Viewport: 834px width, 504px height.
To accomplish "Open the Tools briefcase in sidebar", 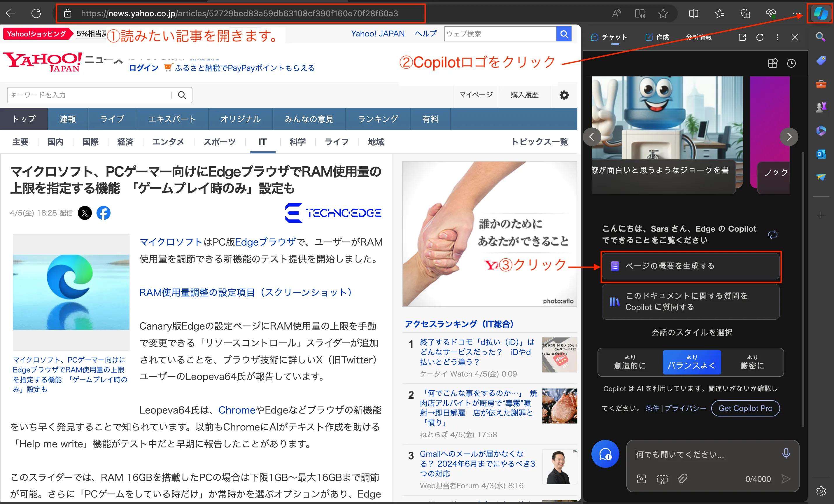I will point(821,84).
